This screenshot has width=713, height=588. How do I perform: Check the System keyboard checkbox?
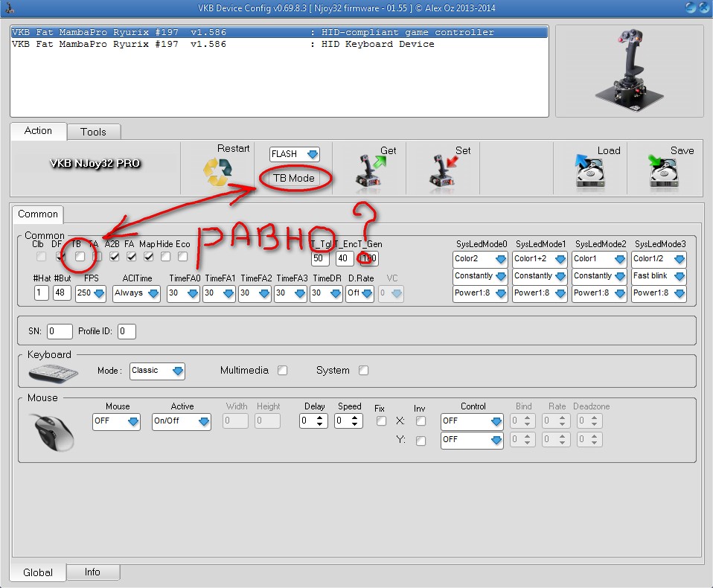(363, 371)
